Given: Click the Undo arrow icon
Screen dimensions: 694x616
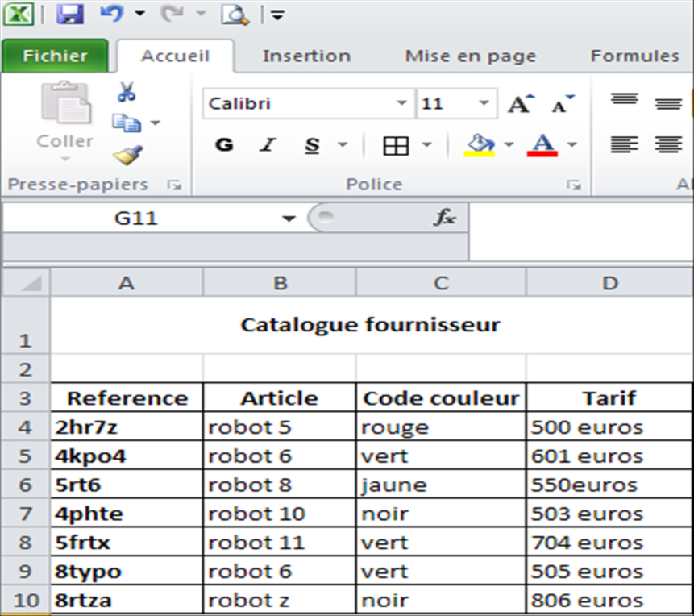Looking at the screenshot, I should tap(110, 14).
